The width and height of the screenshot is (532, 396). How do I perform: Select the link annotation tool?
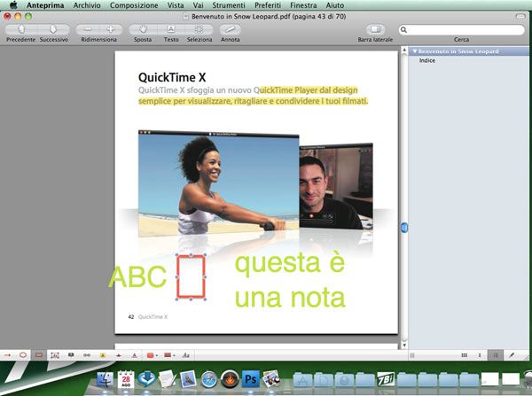[87, 354]
